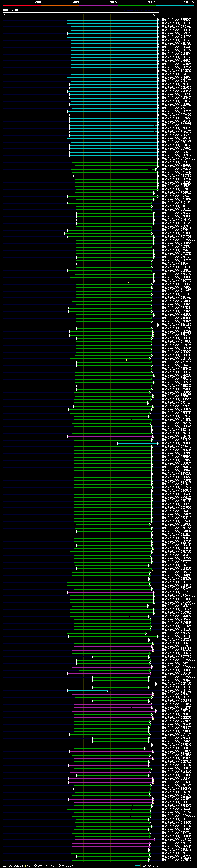Select hit label UniRef100_Q01AQ4

(x=177, y=172)
